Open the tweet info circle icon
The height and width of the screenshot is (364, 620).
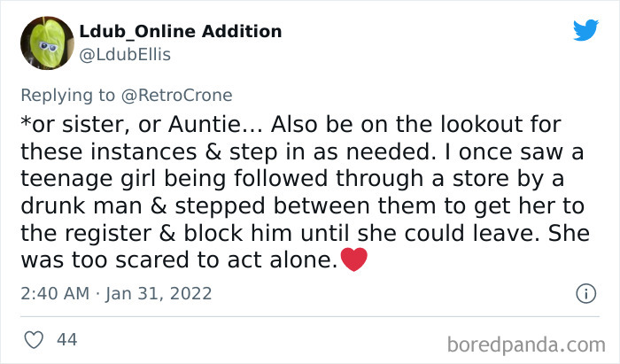click(585, 293)
